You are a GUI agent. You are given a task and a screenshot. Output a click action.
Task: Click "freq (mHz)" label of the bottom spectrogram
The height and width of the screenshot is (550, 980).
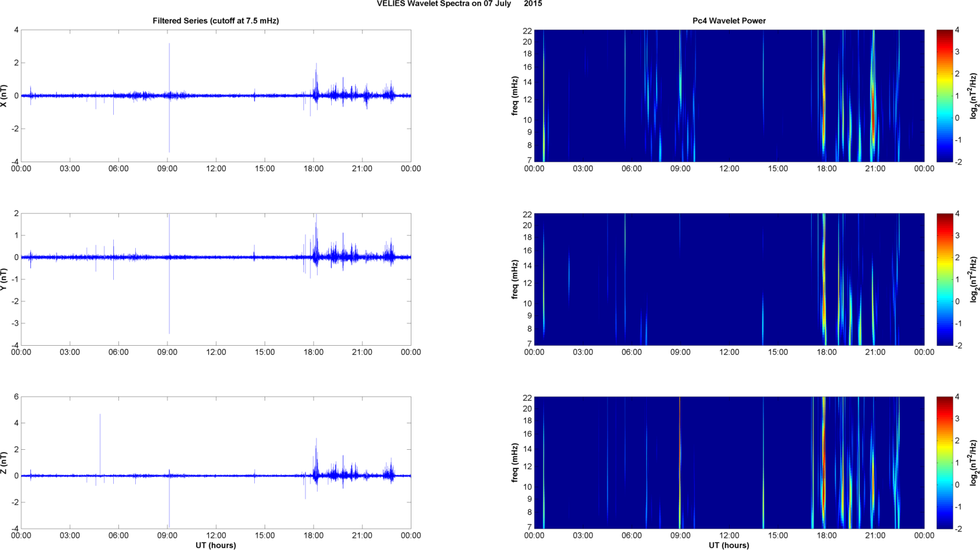[515, 463]
